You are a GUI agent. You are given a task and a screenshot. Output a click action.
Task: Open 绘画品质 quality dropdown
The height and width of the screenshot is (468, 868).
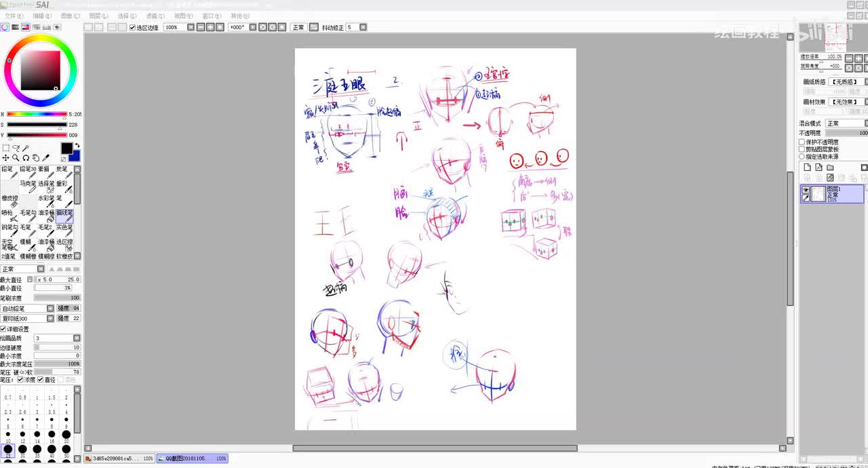click(x=77, y=338)
